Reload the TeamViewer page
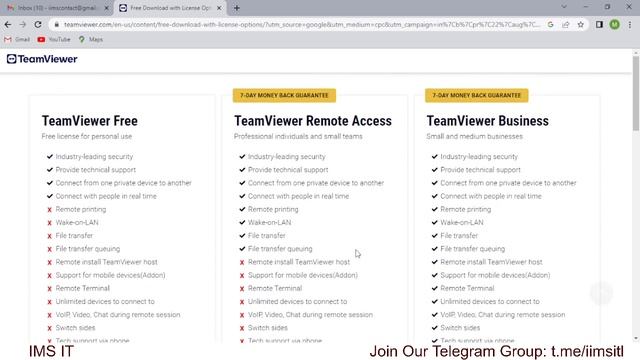The image size is (640, 360). [38, 24]
